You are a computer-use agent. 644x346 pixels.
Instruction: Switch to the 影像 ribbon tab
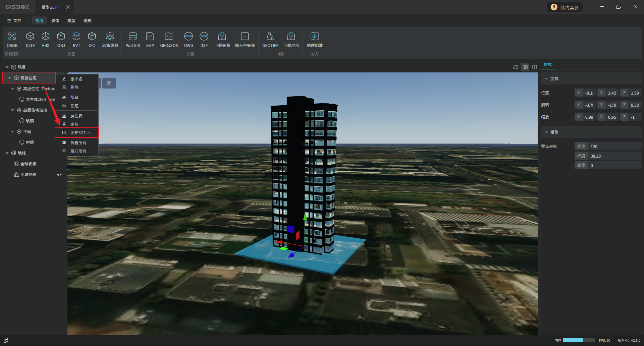tap(55, 21)
